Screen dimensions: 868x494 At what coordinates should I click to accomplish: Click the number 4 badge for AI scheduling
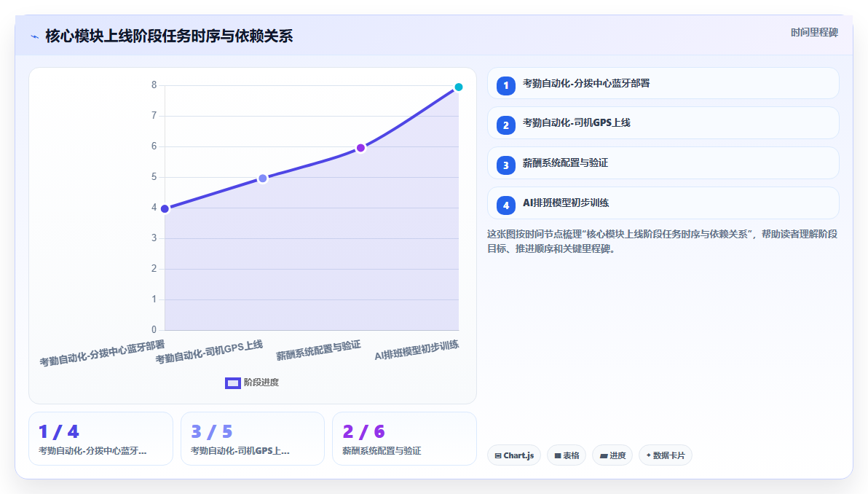tap(506, 205)
